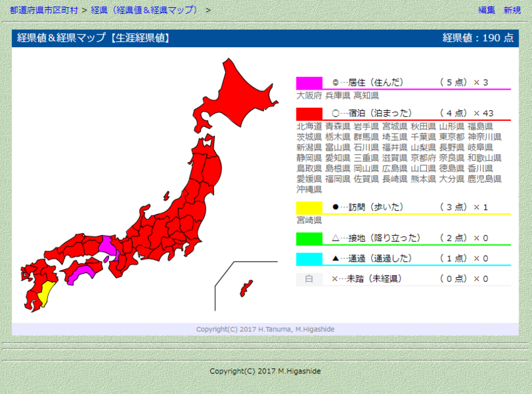Image resolution: width=532 pixels, height=394 pixels.
Task: Click the yellow 訪問 color swatch
Action: [309, 208]
